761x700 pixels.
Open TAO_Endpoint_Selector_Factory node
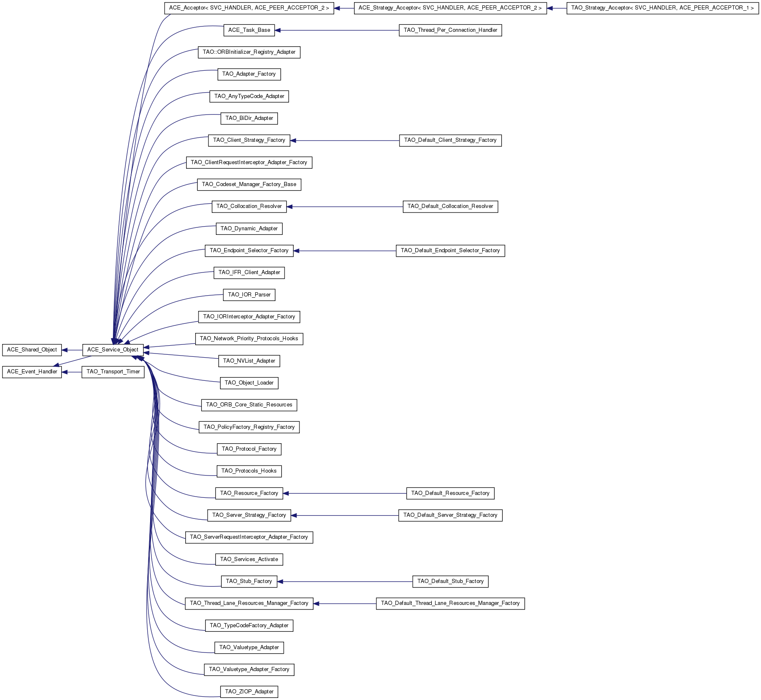coord(249,251)
